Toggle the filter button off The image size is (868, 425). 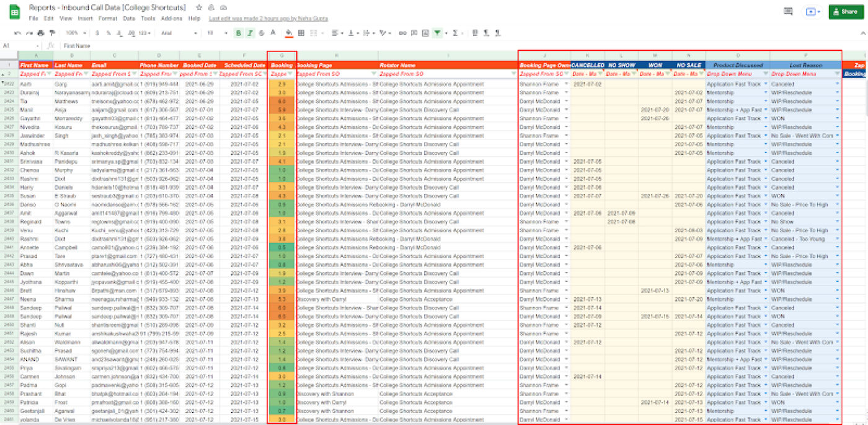pyautogui.click(x=438, y=33)
